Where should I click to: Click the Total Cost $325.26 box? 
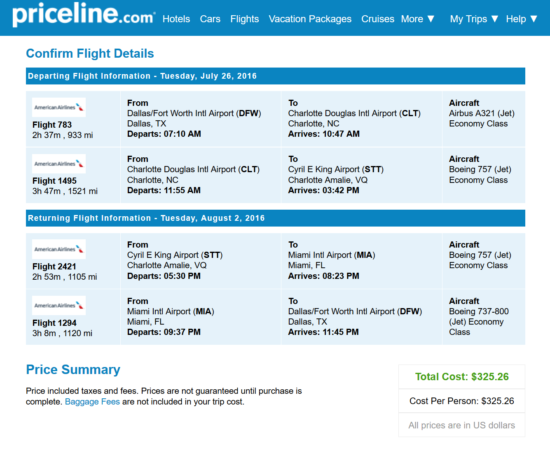point(462,377)
